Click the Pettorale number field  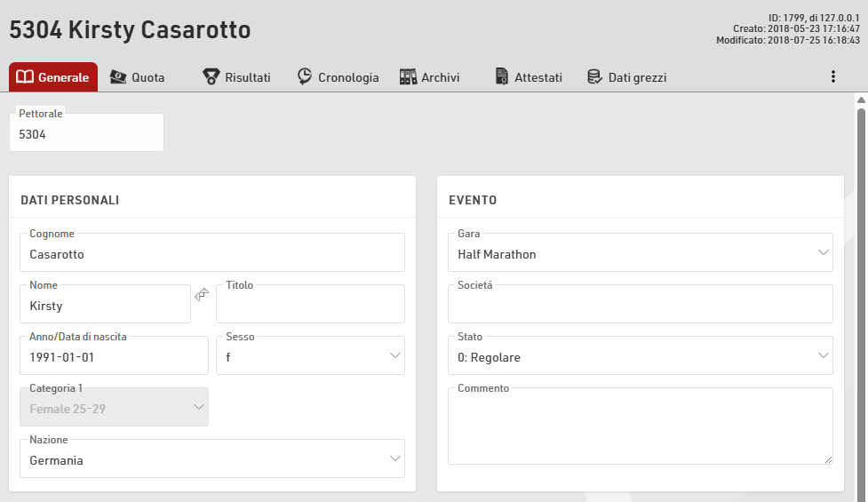86,135
